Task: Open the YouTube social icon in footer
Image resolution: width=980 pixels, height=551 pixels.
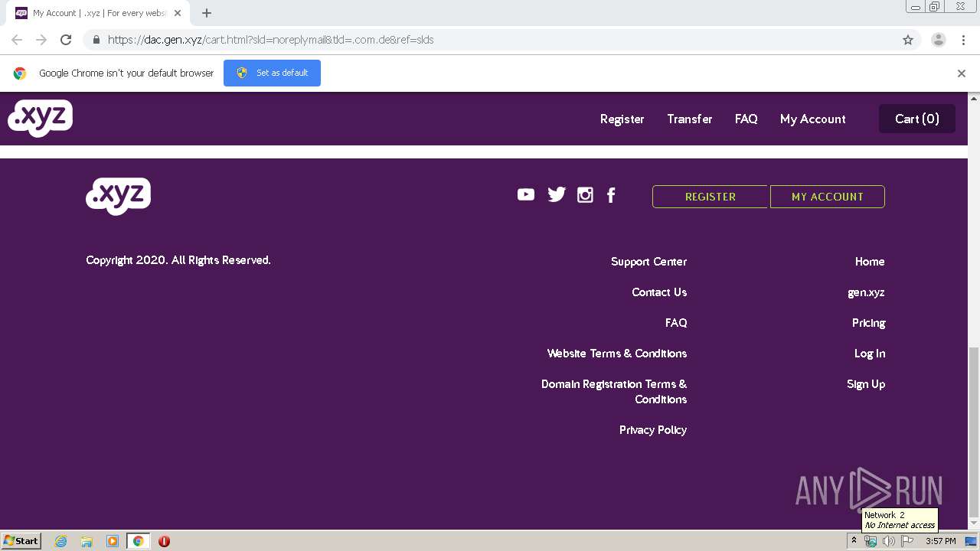Action: coord(526,194)
